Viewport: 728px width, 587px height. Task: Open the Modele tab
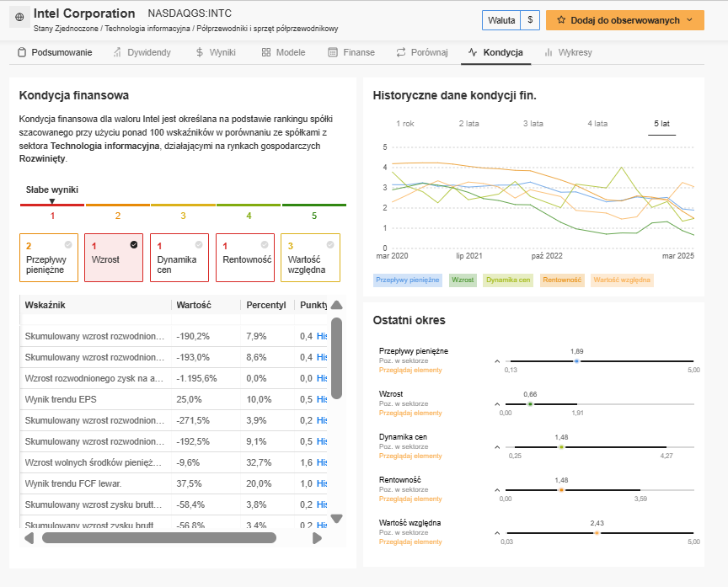(x=284, y=52)
